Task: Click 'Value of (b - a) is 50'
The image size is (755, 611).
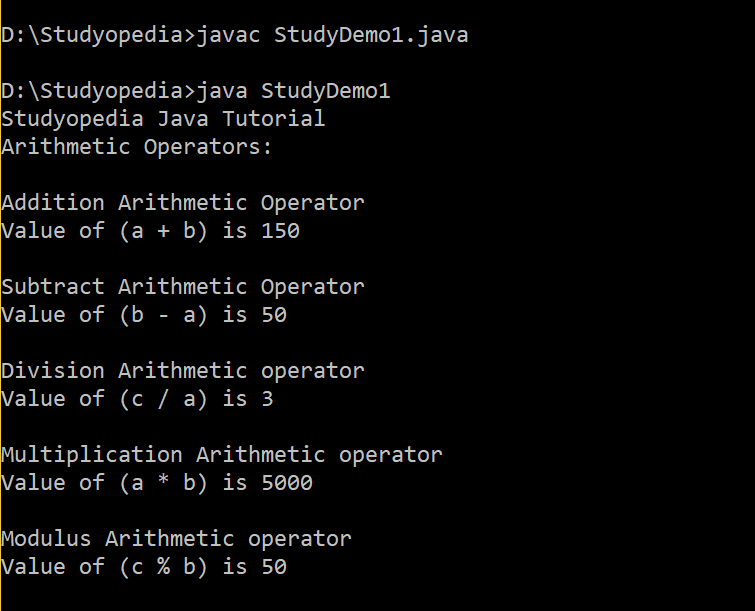Action: 144,315
